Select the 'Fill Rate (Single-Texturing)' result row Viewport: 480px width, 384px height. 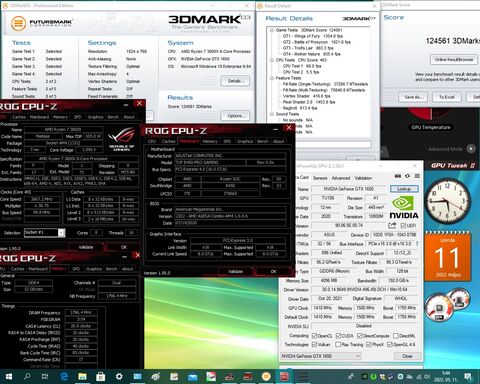coord(325,84)
